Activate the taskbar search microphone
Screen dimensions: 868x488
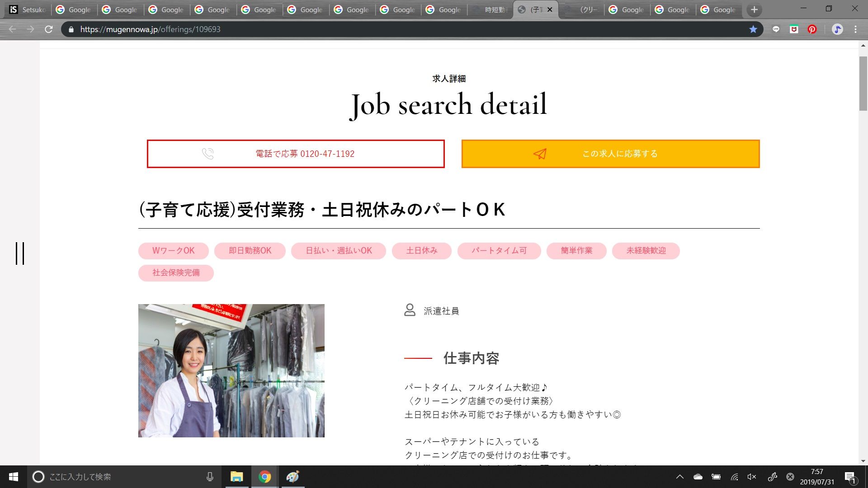pyautogui.click(x=209, y=476)
